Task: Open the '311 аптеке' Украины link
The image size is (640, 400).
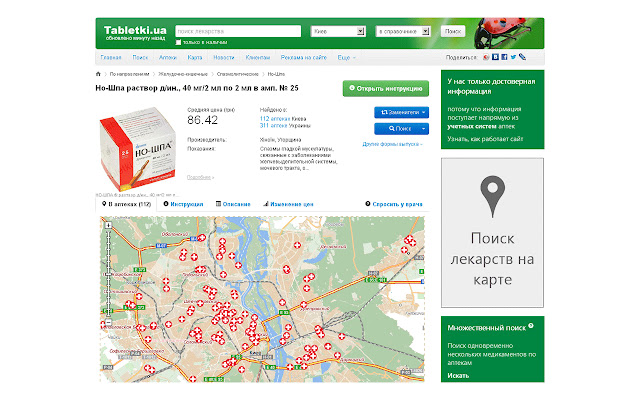Action: pos(273,126)
